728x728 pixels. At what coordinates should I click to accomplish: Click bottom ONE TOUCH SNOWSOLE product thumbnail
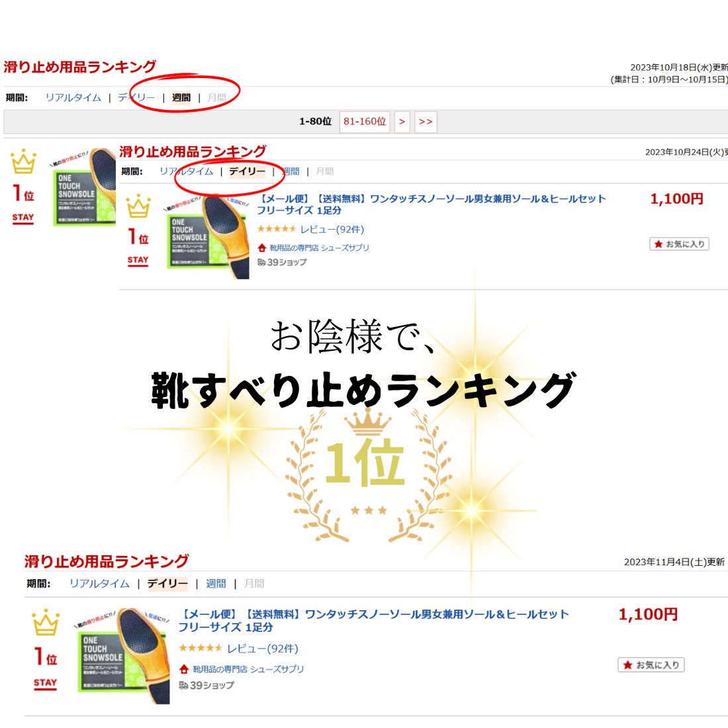(x=122, y=656)
